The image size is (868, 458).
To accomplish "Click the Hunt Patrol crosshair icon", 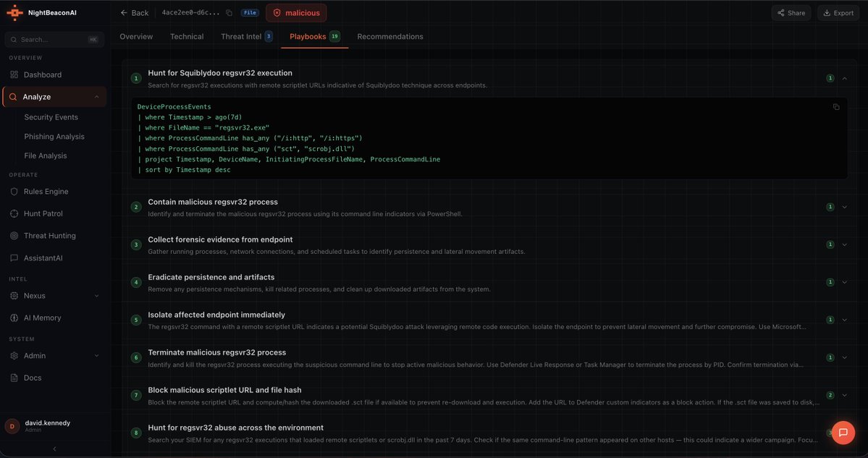I will click(x=14, y=213).
